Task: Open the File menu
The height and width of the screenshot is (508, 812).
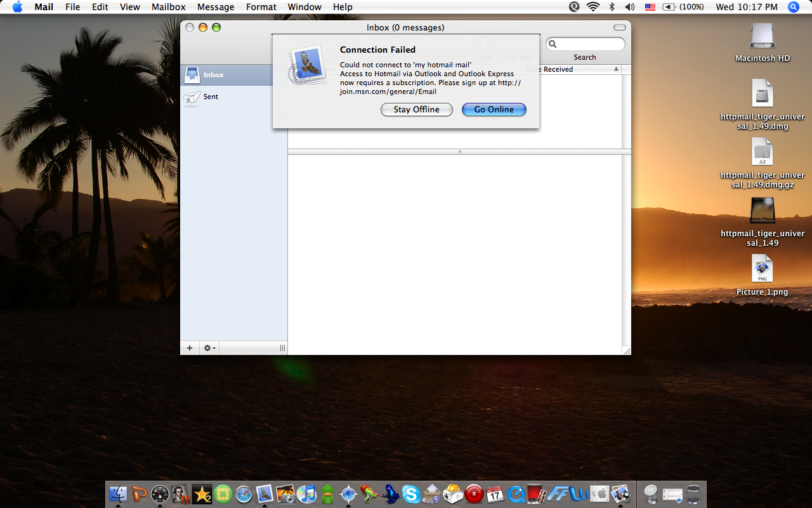Action: click(x=72, y=7)
